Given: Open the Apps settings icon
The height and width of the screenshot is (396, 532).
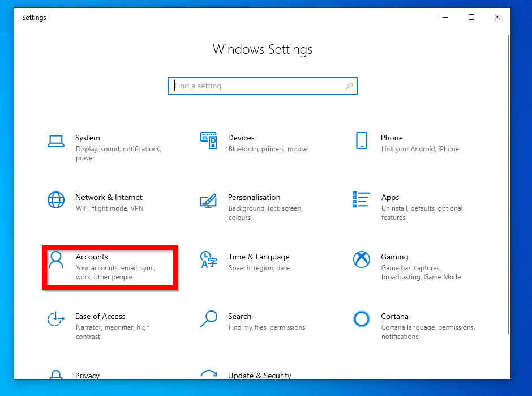Looking at the screenshot, I should 362,200.
